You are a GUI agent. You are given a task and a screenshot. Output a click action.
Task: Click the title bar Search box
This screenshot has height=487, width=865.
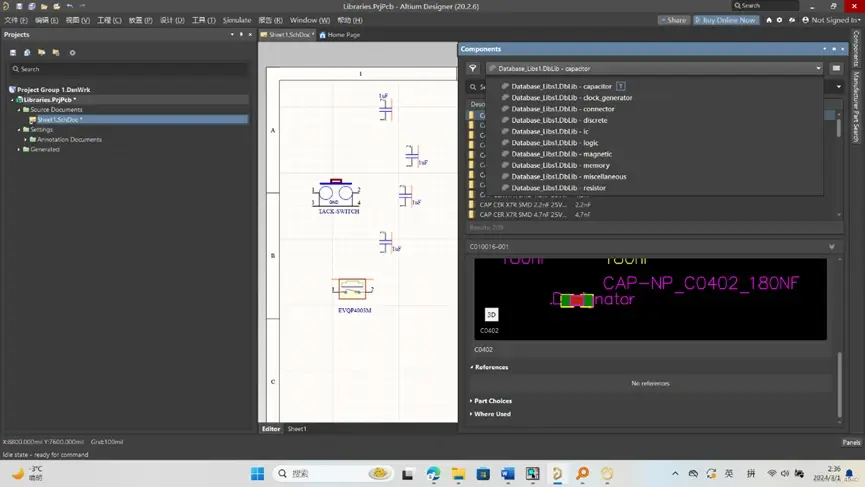[765, 6]
